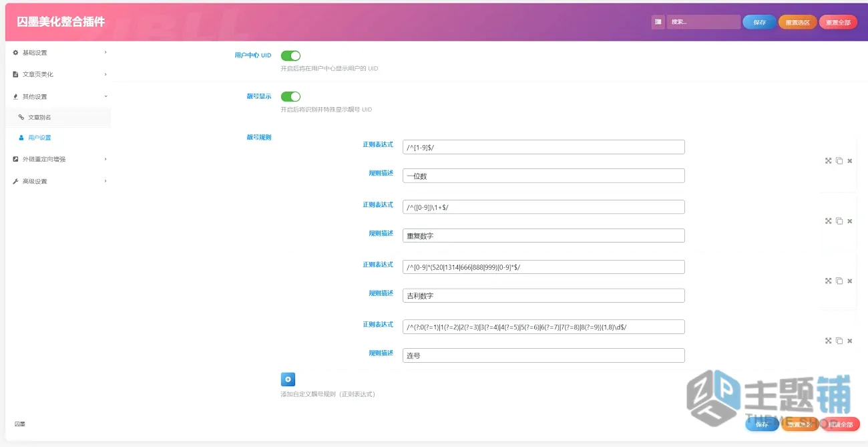The height and width of the screenshot is (447, 868).
Task: Click the move handle icon of 重复数字 rule
Action: tap(828, 221)
